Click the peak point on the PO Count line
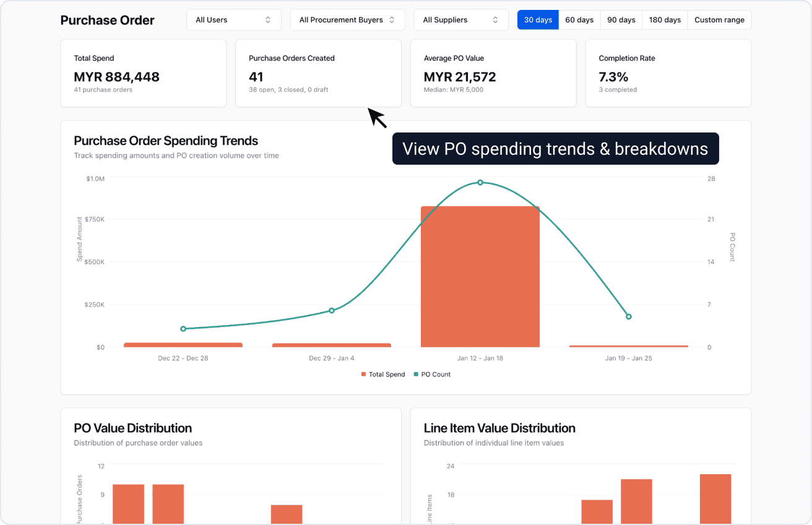Image resolution: width=812 pixels, height=525 pixels. 480,182
